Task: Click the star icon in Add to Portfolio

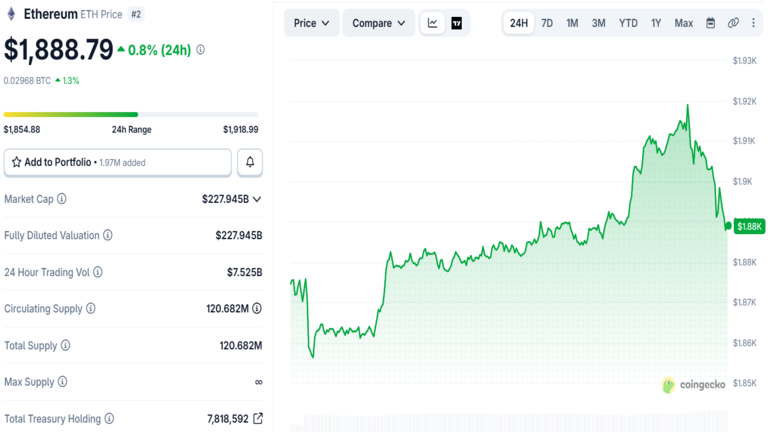Action: pos(17,162)
